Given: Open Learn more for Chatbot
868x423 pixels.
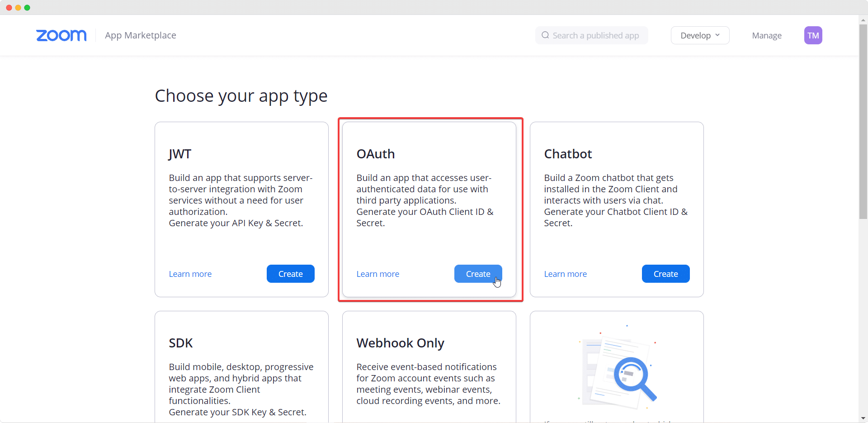Looking at the screenshot, I should coord(566,274).
